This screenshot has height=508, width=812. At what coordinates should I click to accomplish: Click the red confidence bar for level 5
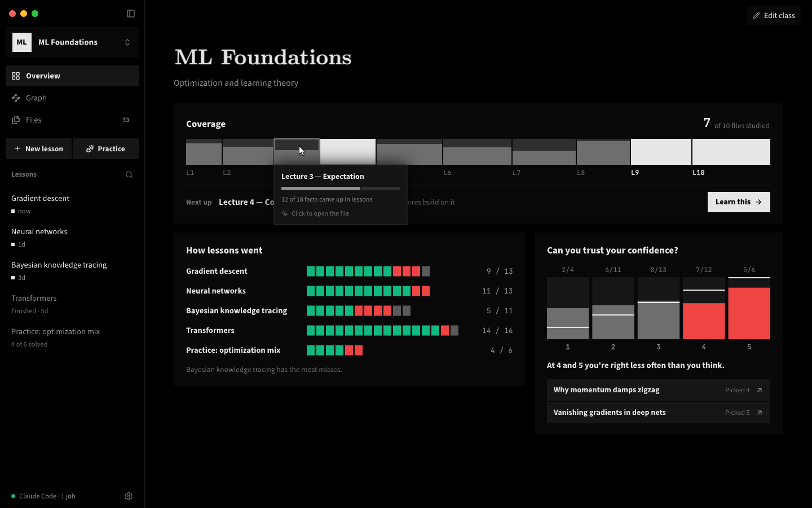(749, 313)
